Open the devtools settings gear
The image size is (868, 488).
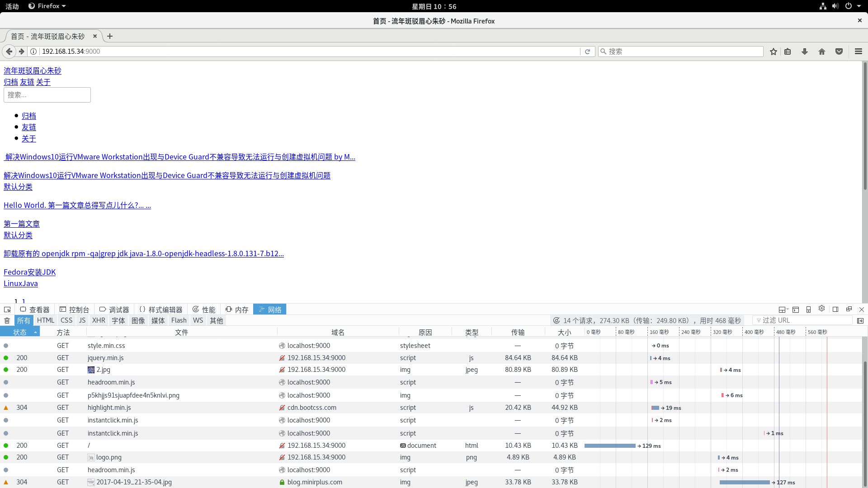822,309
